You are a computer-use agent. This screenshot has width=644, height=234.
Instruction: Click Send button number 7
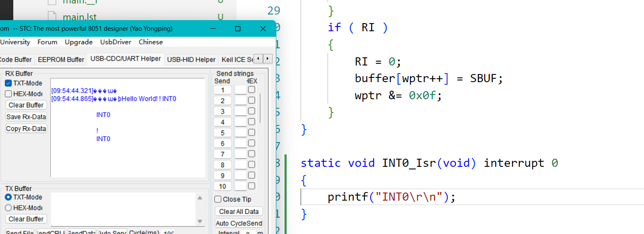tap(222, 154)
